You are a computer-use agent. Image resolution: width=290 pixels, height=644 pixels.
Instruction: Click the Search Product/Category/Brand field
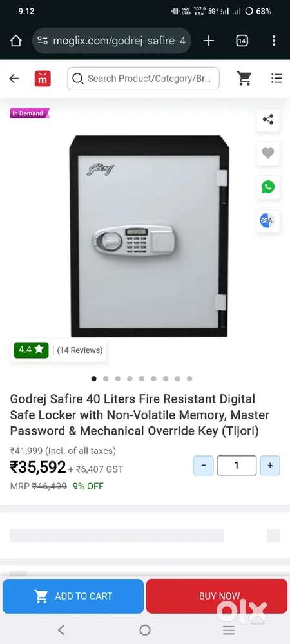(x=143, y=79)
